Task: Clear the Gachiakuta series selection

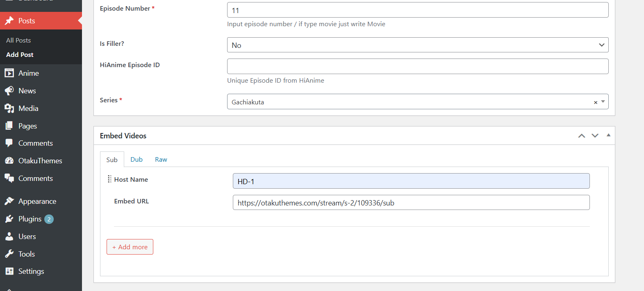Action: pos(596,103)
